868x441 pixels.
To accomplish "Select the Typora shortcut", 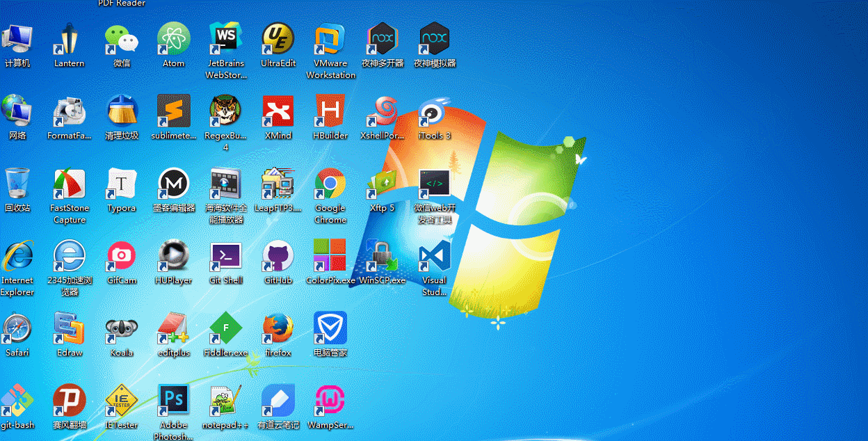I will [x=122, y=184].
